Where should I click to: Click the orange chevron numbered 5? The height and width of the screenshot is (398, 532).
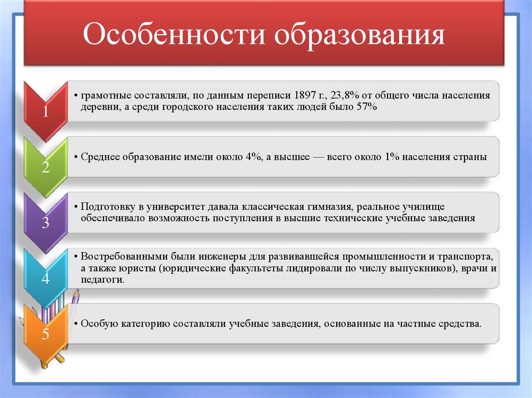click(46, 334)
